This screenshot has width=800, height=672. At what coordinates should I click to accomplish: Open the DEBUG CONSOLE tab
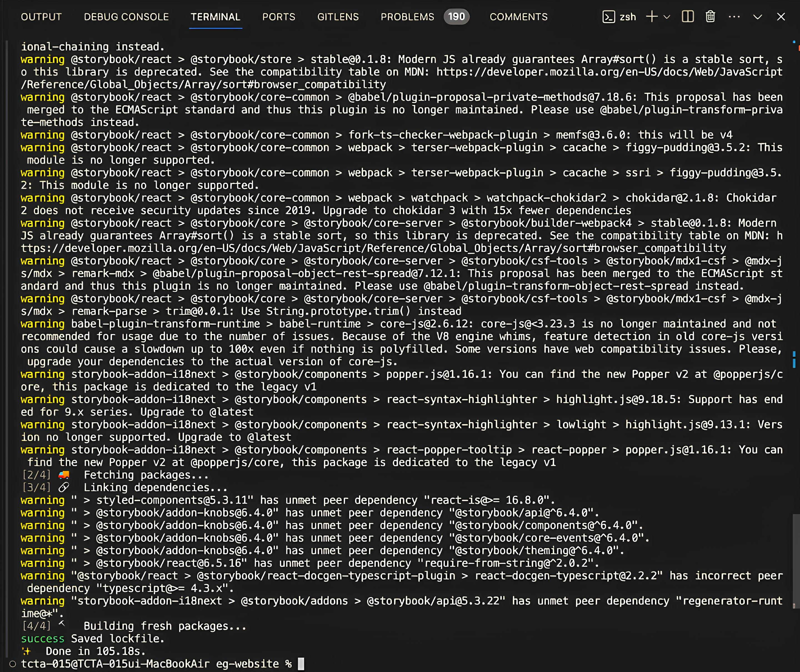[x=126, y=17]
